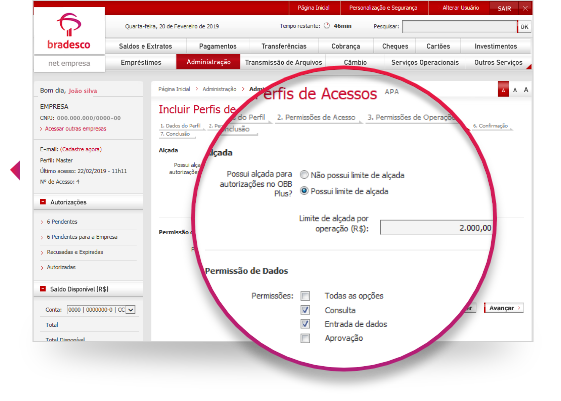
Task: Click the Total row in balance panel
Action: coord(52,325)
